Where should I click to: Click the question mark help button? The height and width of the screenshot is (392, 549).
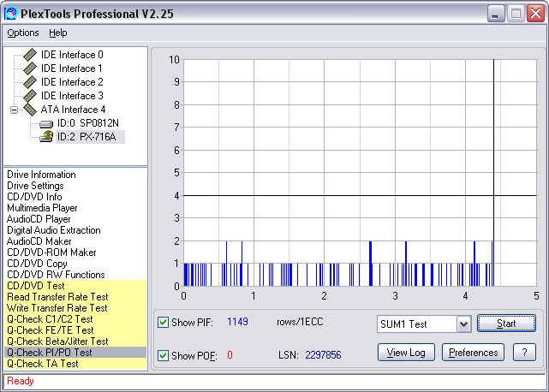[524, 353]
